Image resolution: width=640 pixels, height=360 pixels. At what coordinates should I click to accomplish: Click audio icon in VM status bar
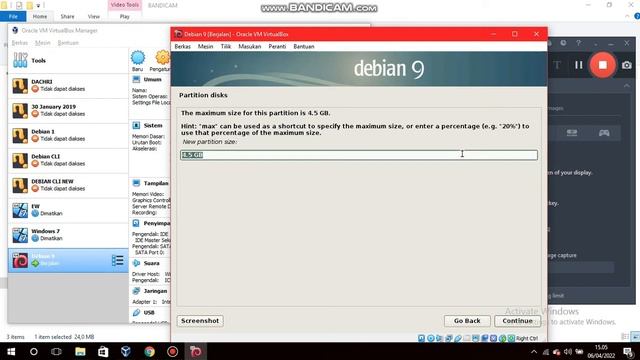[x=439, y=338]
